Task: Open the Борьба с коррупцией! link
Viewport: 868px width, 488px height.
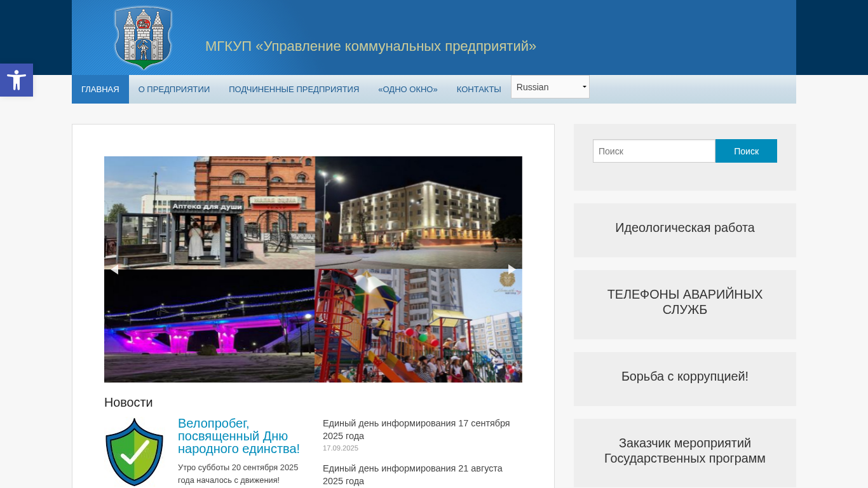Action: [685, 377]
